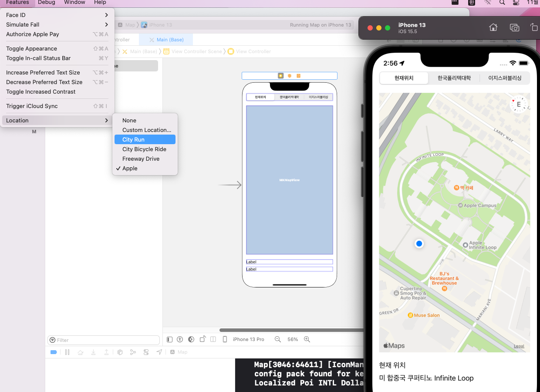The image size is (540, 392).
Task: Select Custom Location… in Location submenu
Action: point(145,130)
